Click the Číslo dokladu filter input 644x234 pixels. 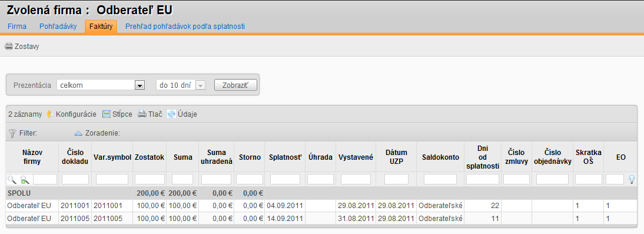(x=75, y=179)
